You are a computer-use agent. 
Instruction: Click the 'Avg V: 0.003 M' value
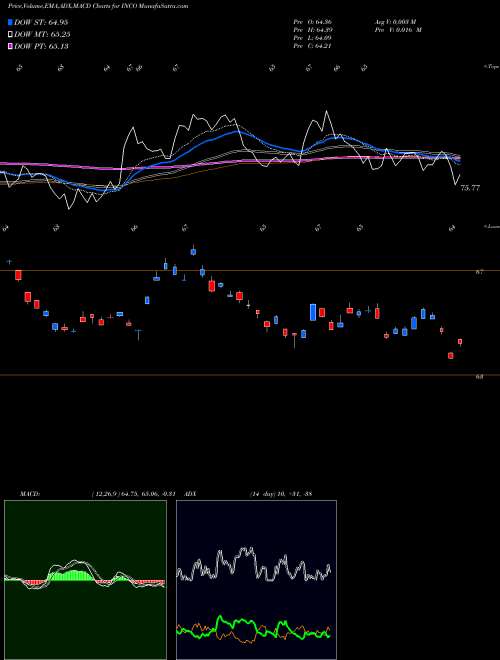397,22
